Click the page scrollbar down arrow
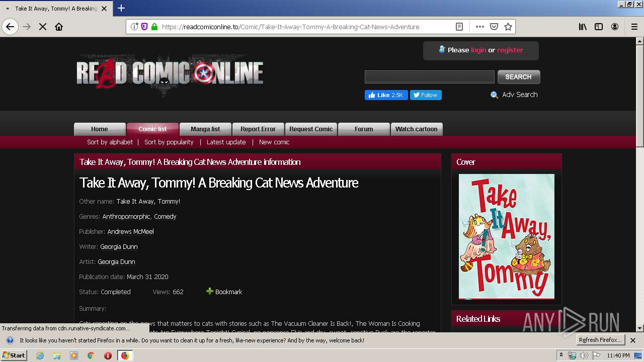The height and width of the screenshot is (362, 644). 640,328
